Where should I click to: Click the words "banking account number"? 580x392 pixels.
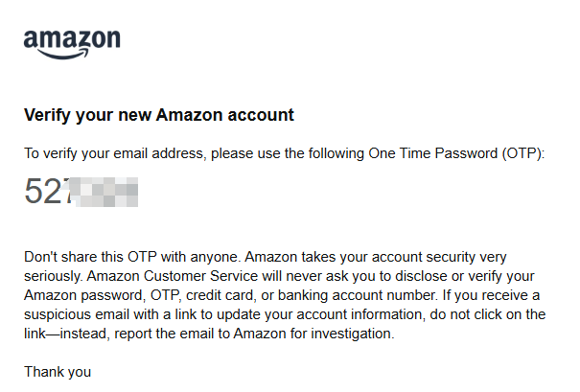pyautogui.click(x=358, y=295)
